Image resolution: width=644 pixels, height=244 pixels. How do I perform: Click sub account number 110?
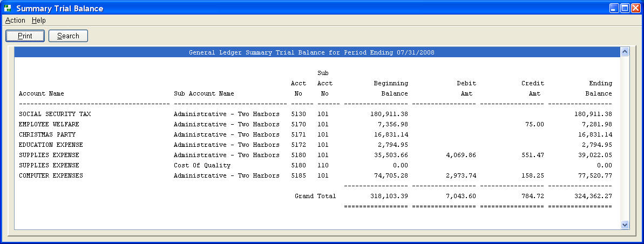click(323, 166)
